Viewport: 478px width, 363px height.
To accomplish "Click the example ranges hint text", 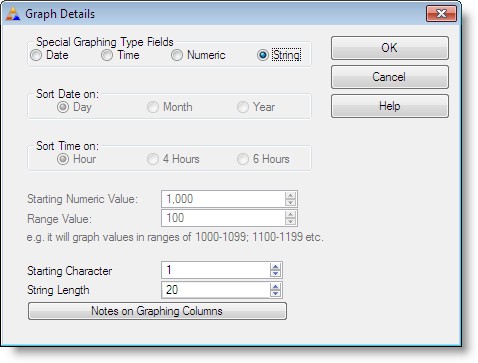I will [x=175, y=237].
